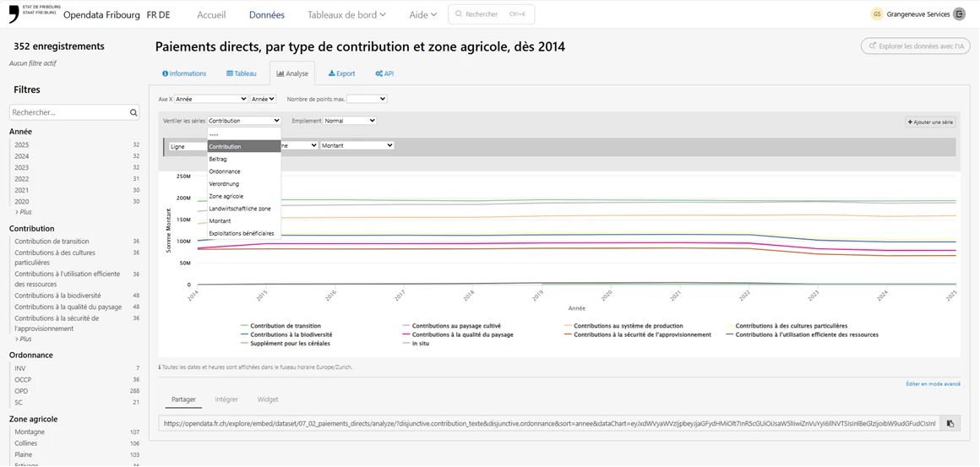Toggle the Montagne zone agricole filter
The height and width of the screenshot is (467, 980).
(x=30, y=432)
